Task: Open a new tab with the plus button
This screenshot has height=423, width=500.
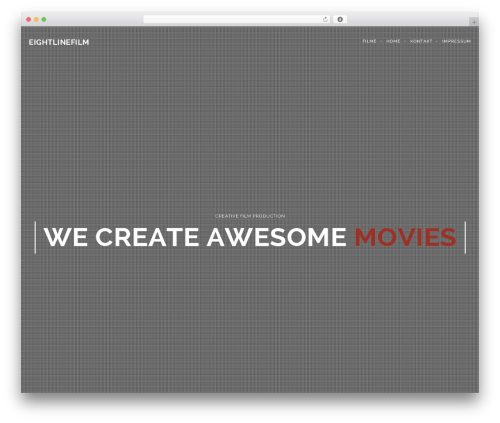Action: pyautogui.click(x=474, y=22)
